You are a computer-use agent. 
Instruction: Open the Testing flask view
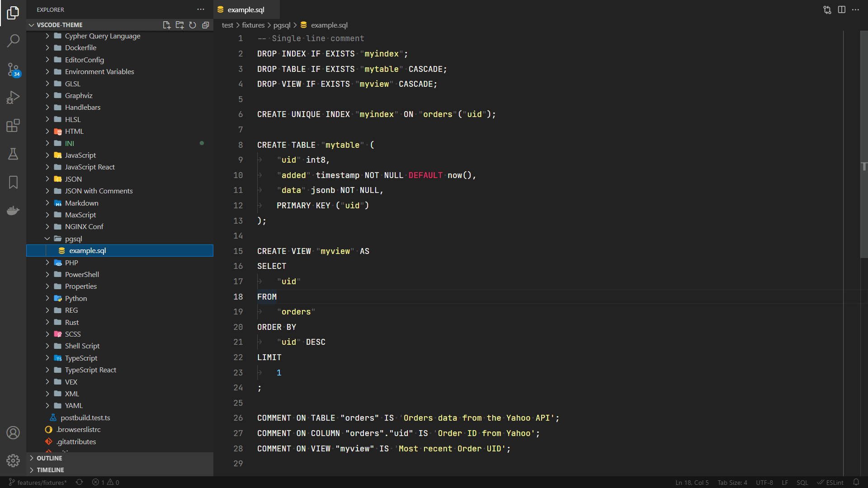[x=13, y=154]
